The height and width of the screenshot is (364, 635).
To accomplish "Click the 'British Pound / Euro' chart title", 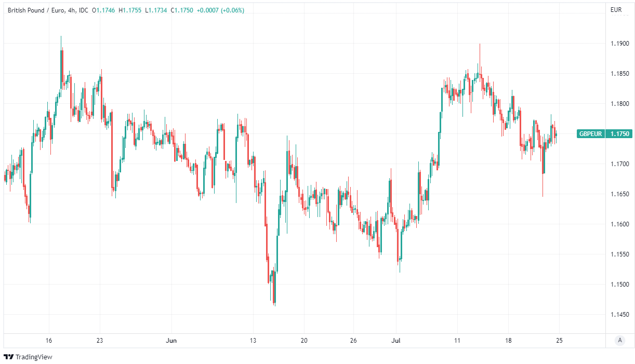I will coord(36,10).
